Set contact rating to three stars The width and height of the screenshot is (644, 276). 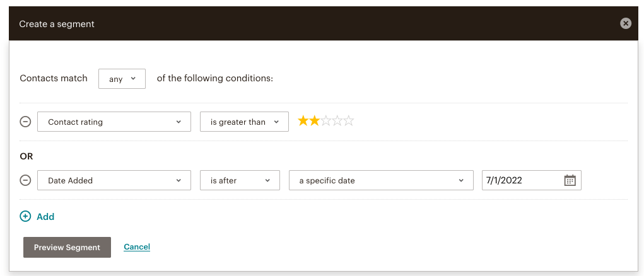coord(326,121)
